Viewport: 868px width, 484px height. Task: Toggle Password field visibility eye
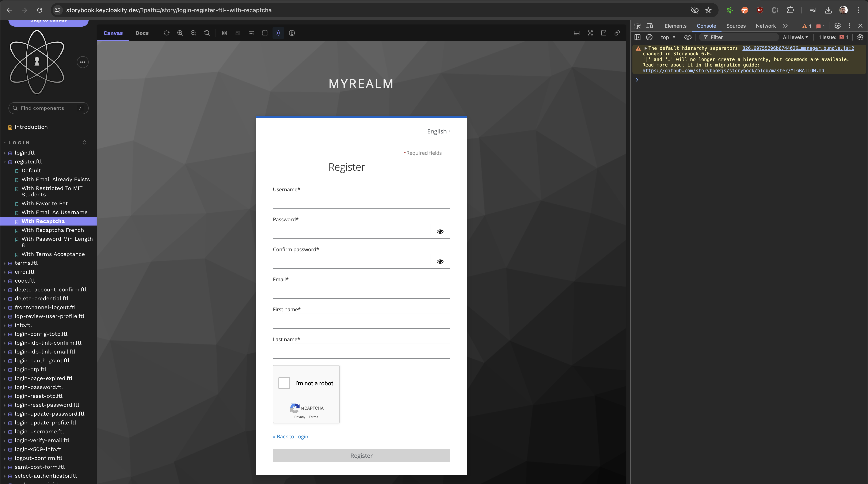click(440, 232)
